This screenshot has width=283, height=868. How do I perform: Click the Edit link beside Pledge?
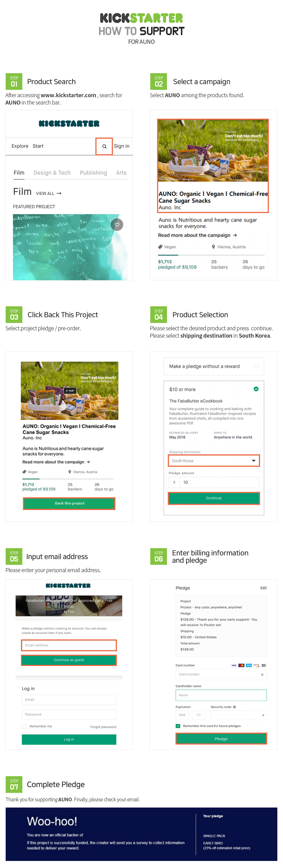pos(263,588)
